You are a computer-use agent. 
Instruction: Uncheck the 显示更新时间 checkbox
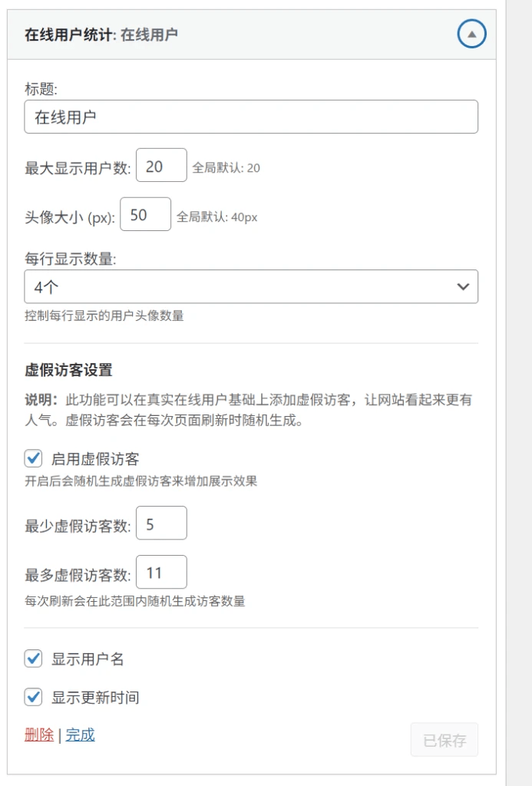pyautogui.click(x=33, y=698)
